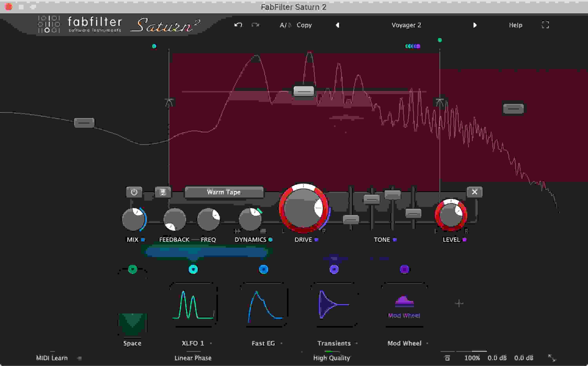Load the next preset with the right arrow
This screenshot has width=588, height=366.
[x=475, y=25]
